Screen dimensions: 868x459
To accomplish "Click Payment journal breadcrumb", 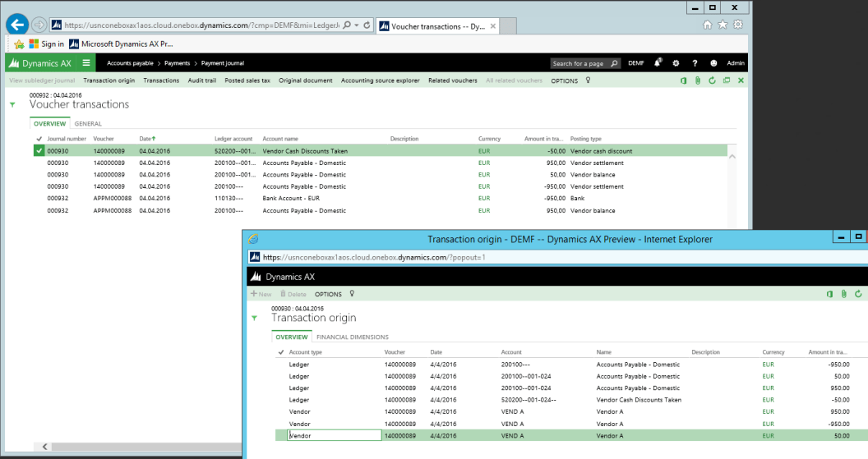I will (223, 63).
